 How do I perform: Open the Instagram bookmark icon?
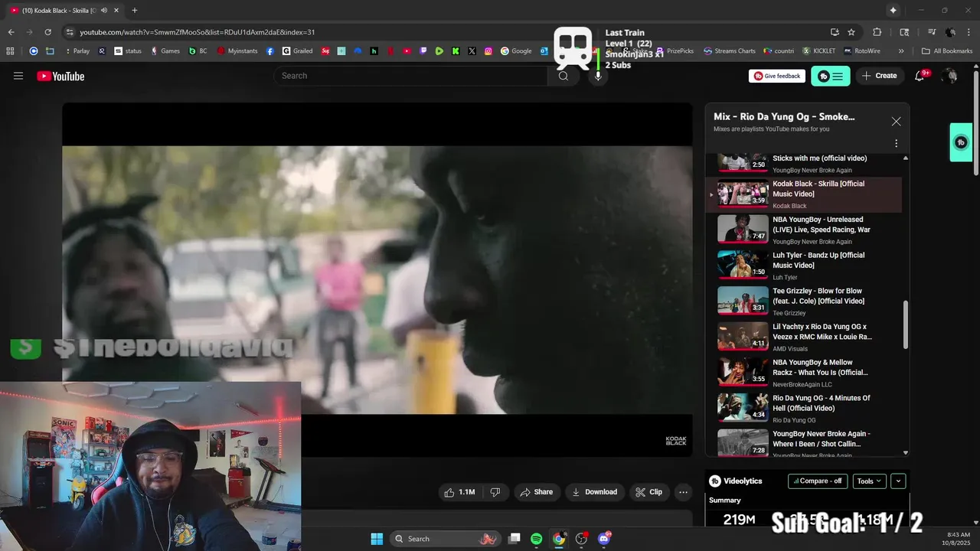tap(488, 51)
